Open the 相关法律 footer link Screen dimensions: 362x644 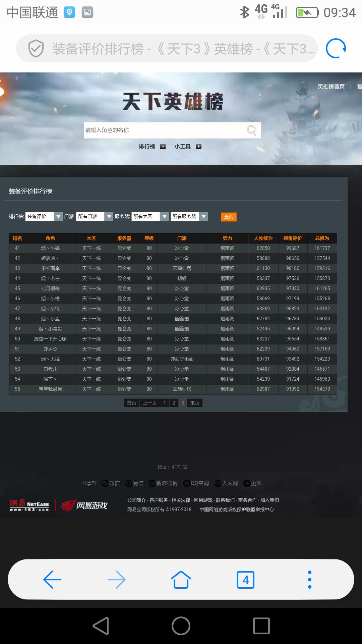[x=181, y=500]
